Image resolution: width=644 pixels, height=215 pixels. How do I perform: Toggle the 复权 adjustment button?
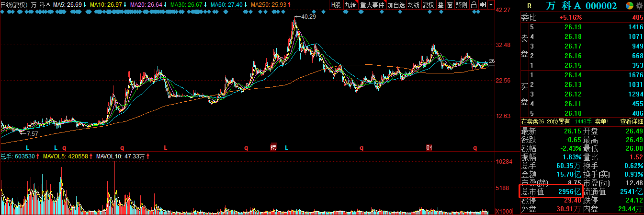coord(428,5)
